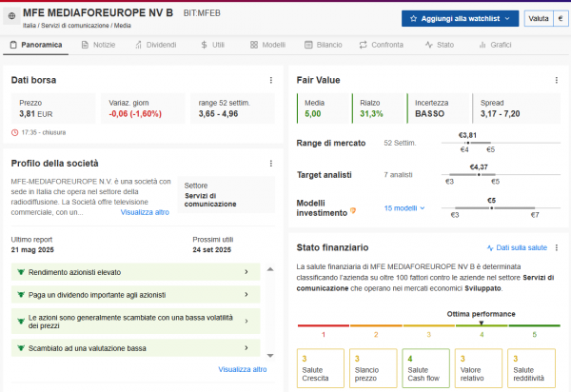
Task: Select the Salute Crescita score card
Action: [x=321, y=368]
